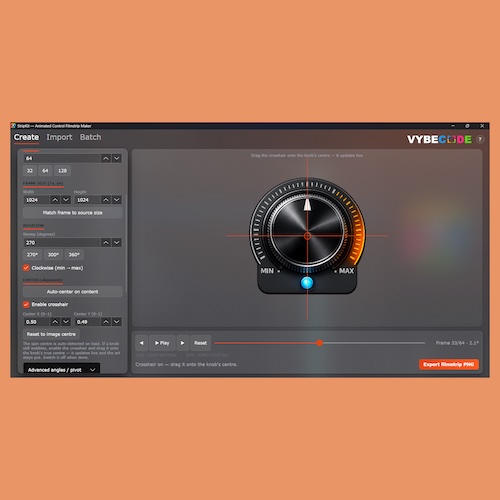Click the Play button

162,343
